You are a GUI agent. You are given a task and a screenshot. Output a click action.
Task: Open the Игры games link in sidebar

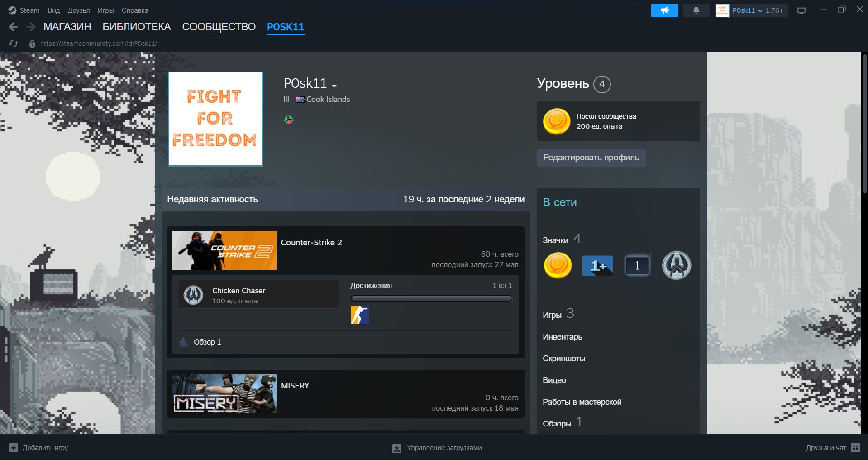(552, 315)
